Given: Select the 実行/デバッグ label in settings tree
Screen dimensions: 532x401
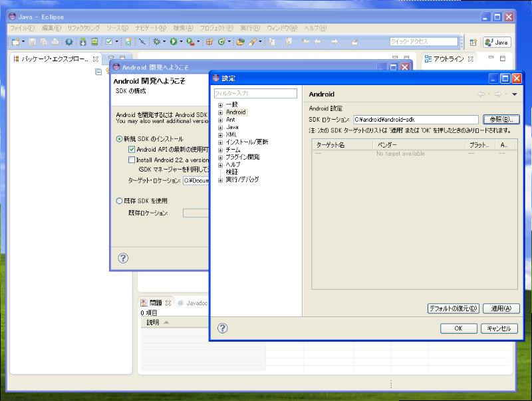Looking at the screenshot, I should pyautogui.click(x=242, y=180).
